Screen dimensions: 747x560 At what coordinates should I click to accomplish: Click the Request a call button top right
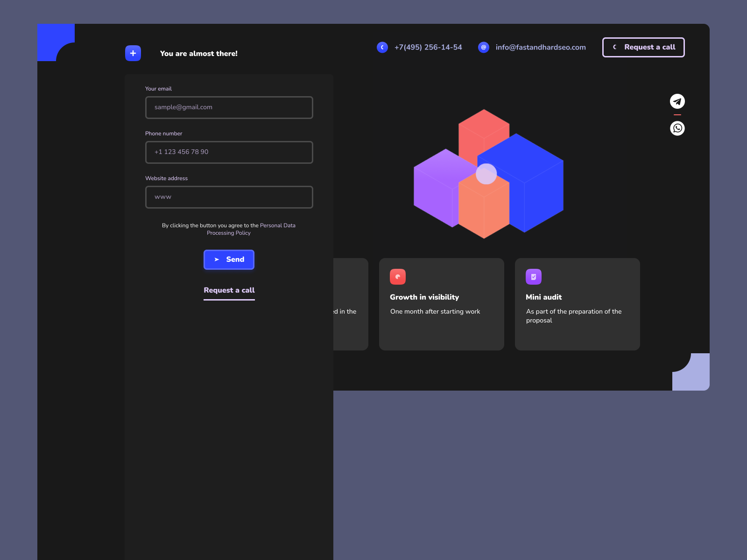pos(643,47)
